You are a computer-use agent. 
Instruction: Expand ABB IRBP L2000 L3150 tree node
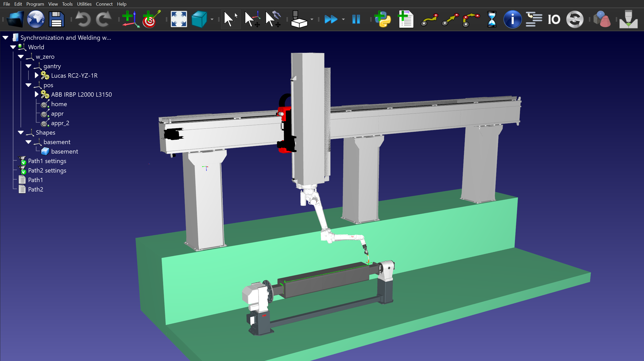point(36,94)
